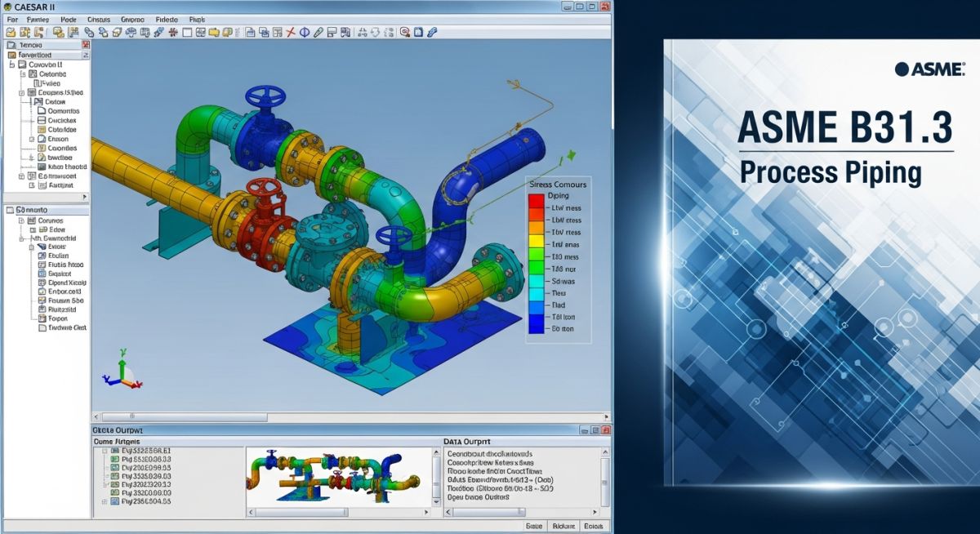The image size is (980, 534).
Task: Select the empty rectangle toolbar icon
Action: (x=187, y=33)
